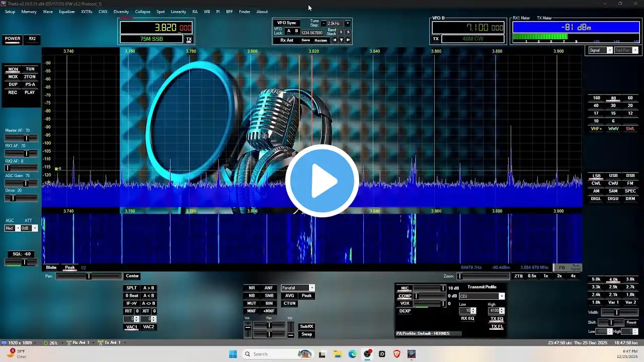The width and height of the screenshot is (644, 362).
Task: Adjust the Master AF slider
Action: pos(21,138)
